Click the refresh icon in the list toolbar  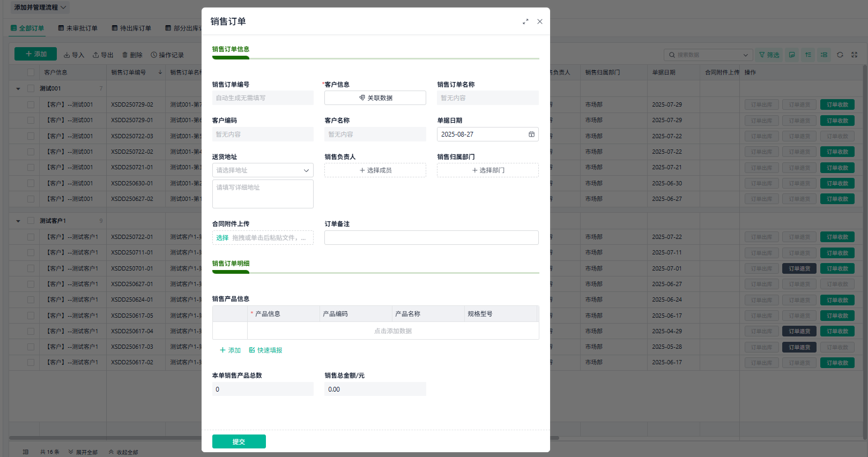(840, 55)
